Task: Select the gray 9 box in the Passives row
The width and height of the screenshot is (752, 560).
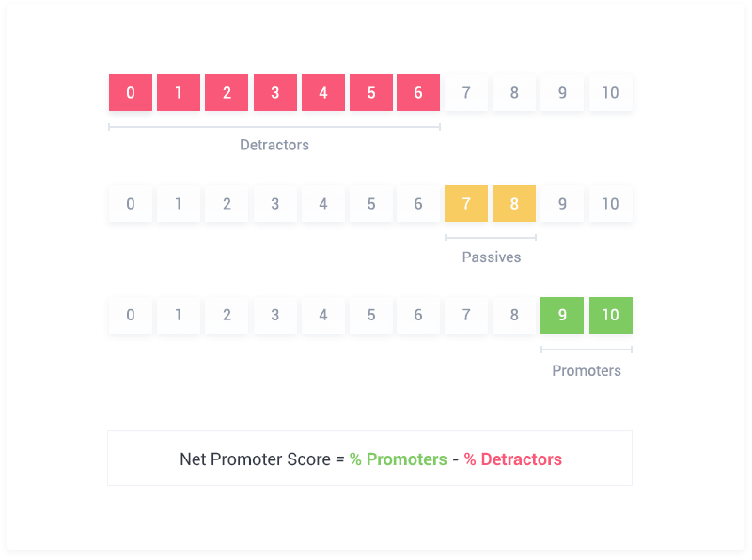Action: (x=562, y=203)
